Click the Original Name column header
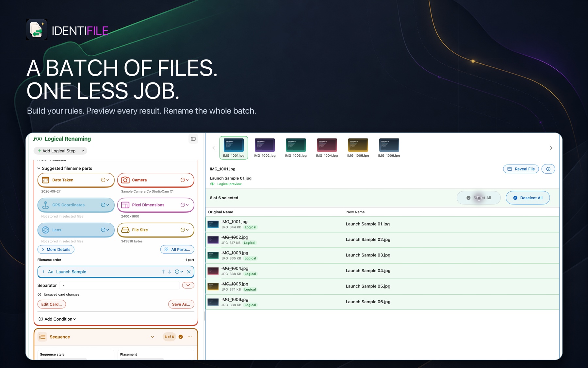The height and width of the screenshot is (368, 588). (274, 212)
